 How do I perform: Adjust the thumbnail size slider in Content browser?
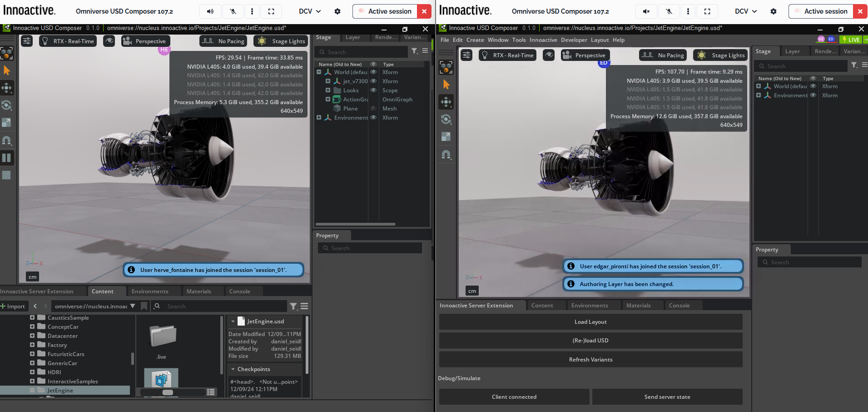coord(168,392)
